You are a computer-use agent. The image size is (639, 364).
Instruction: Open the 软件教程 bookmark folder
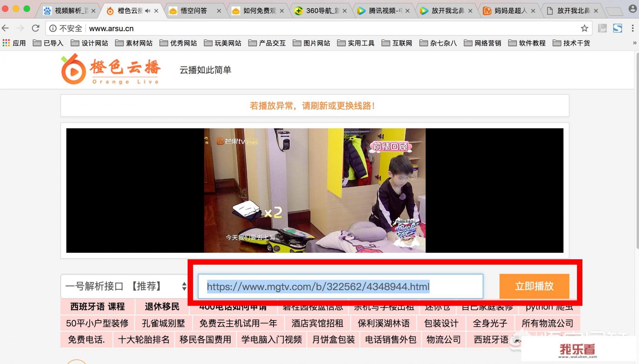tap(527, 43)
